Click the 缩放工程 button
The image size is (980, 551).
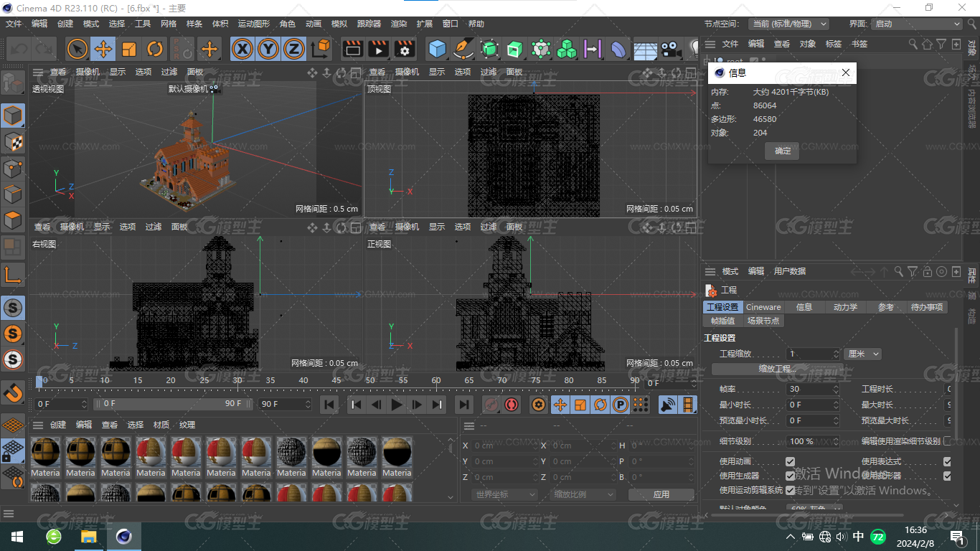click(778, 369)
